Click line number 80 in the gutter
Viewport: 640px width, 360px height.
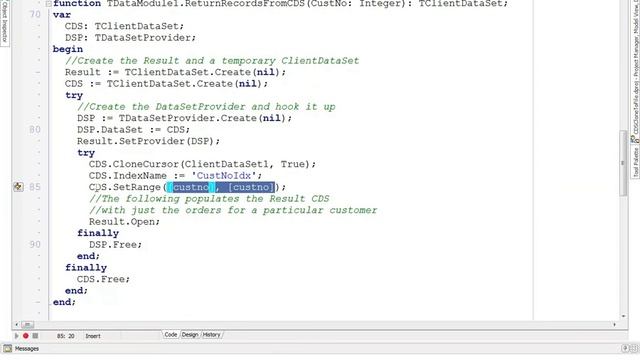point(35,130)
